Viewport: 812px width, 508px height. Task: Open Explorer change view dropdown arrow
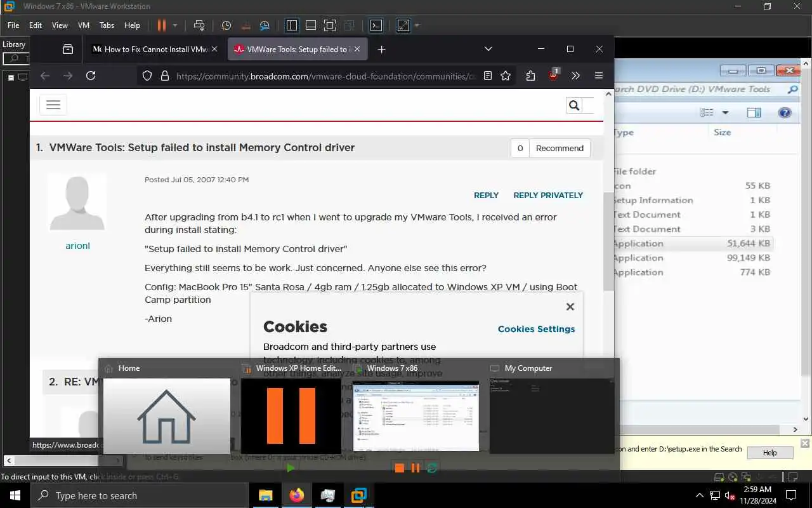[725, 112]
